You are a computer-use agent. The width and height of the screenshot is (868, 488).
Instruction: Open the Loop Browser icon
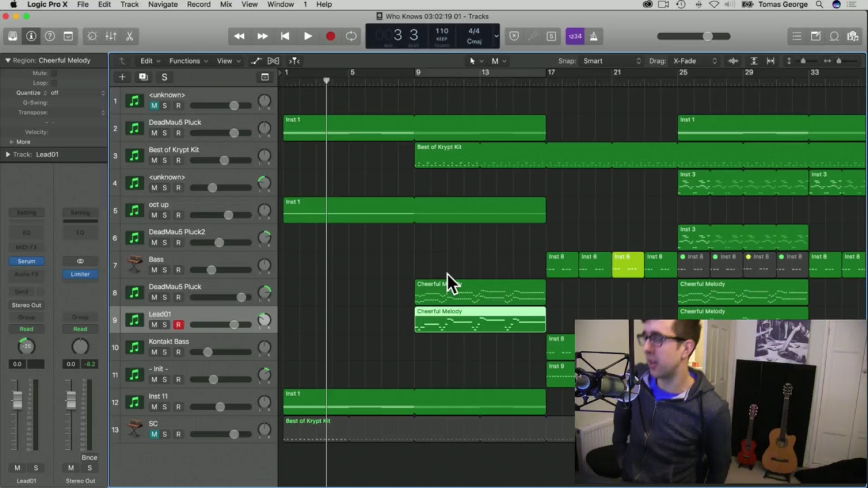pyautogui.click(x=835, y=36)
